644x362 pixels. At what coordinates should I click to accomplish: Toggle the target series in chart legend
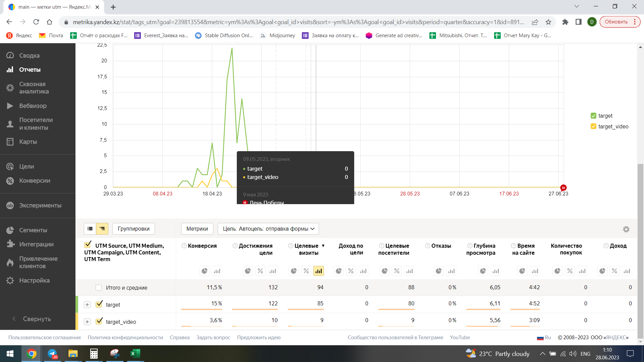[x=593, y=116]
